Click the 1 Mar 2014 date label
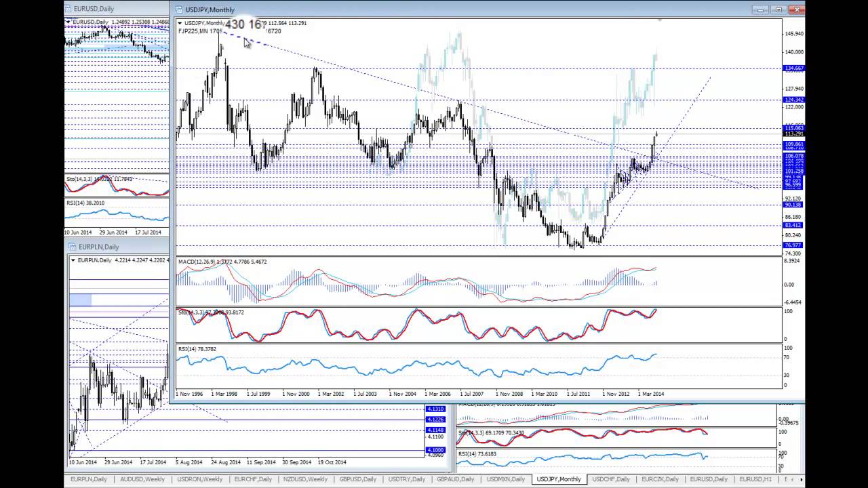 coord(651,394)
